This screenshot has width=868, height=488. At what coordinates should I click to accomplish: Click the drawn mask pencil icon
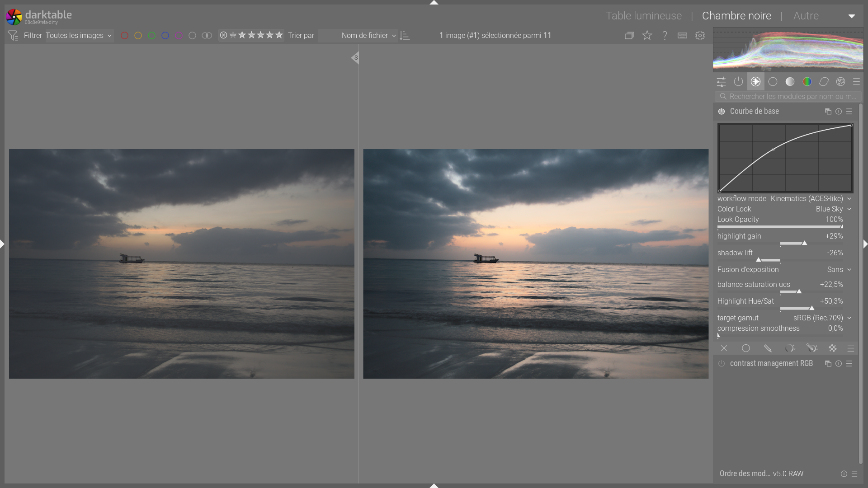tap(767, 348)
